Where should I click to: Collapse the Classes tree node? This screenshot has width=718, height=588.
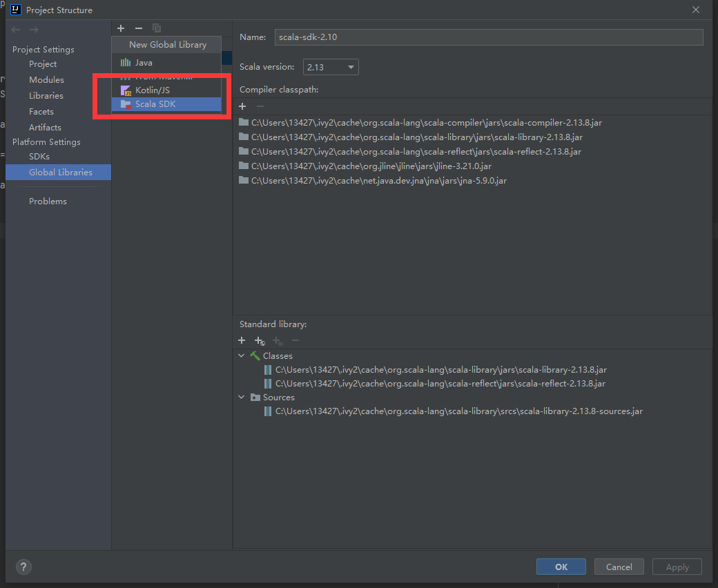coord(242,355)
